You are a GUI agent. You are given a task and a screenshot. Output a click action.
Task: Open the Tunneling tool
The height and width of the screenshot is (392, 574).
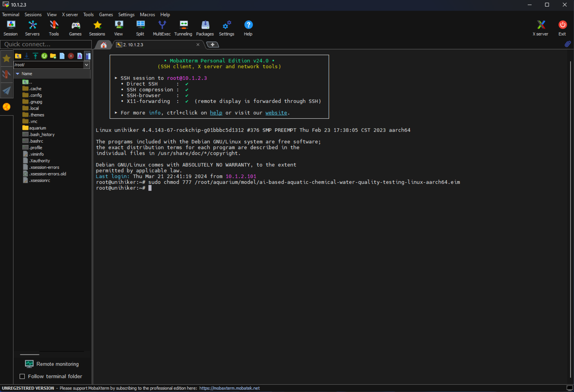tap(183, 28)
